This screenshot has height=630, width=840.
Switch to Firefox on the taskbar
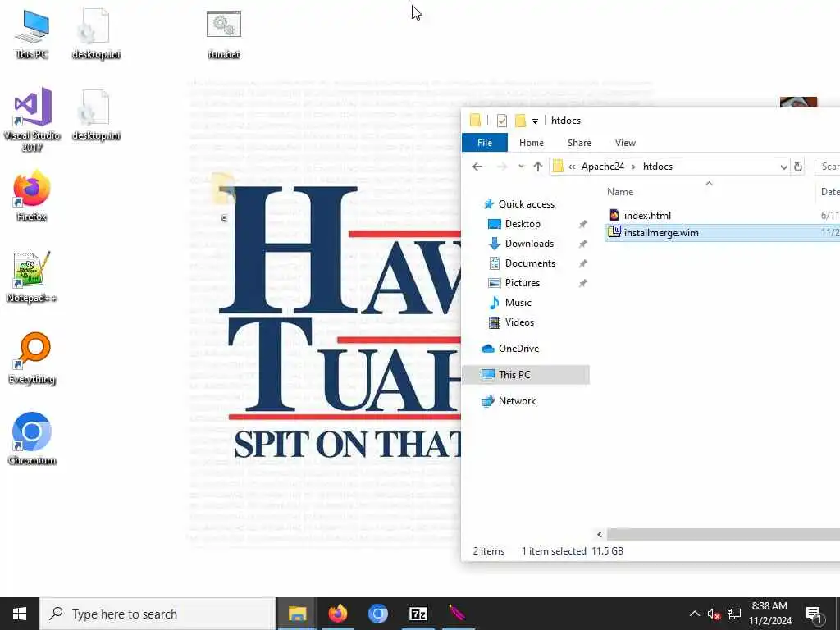pos(337,614)
